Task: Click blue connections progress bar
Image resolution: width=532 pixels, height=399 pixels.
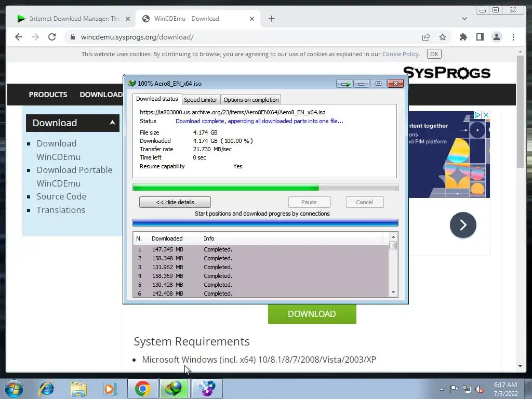Action: click(x=265, y=222)
